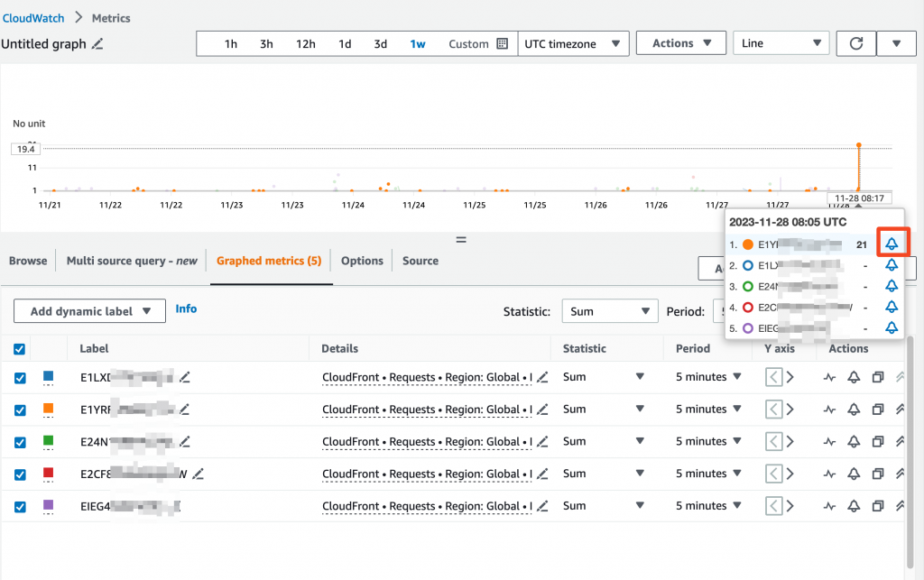Uncheck the E24N metric checkbox
The image size is (924, 580).
click(x=20, y=442)
